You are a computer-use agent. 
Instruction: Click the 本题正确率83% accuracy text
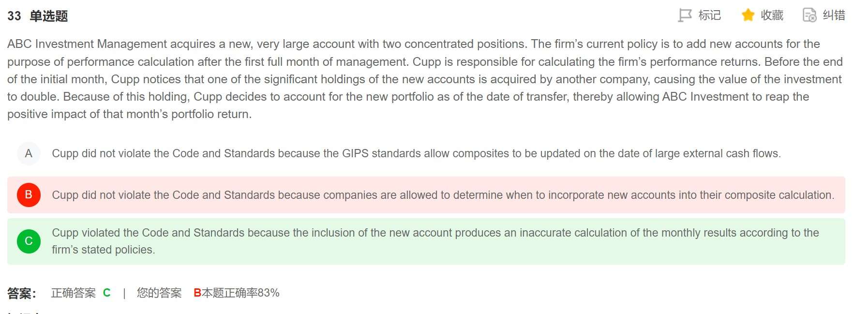[x=240, y=293]
